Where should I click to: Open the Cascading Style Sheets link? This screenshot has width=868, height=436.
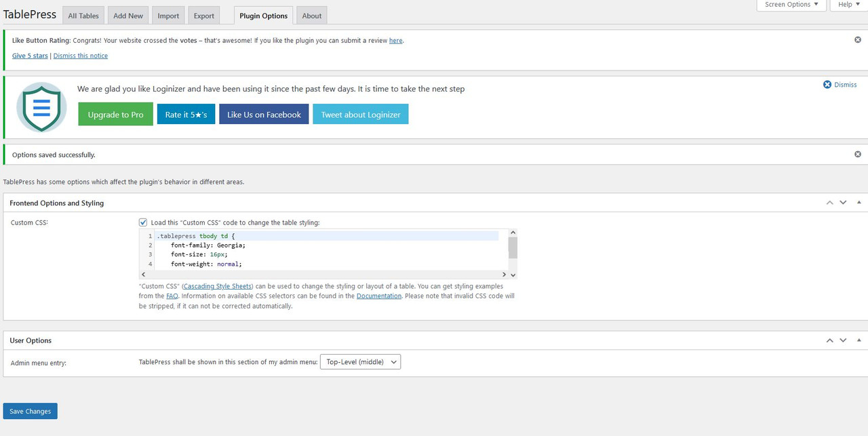218,286
